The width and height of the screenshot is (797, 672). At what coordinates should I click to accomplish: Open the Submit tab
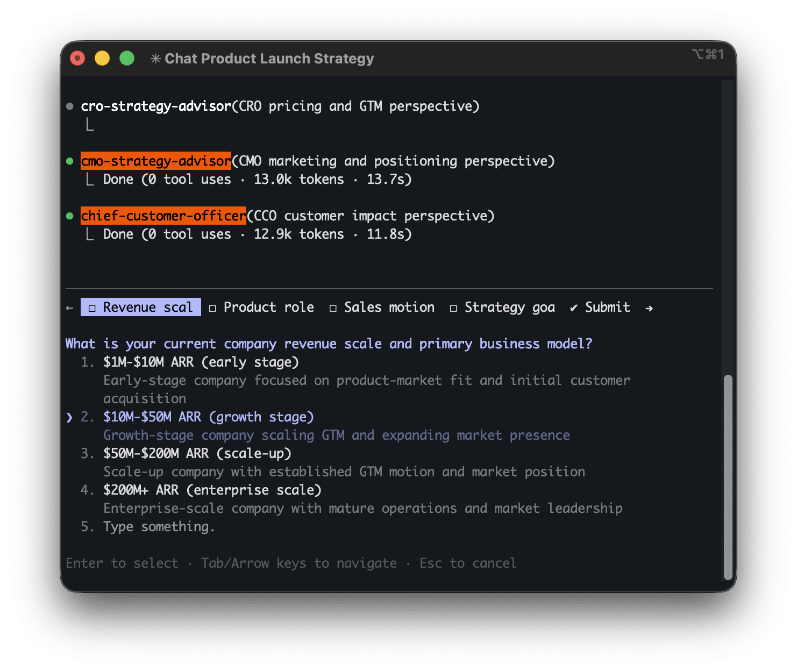click(x=600, y=307)
